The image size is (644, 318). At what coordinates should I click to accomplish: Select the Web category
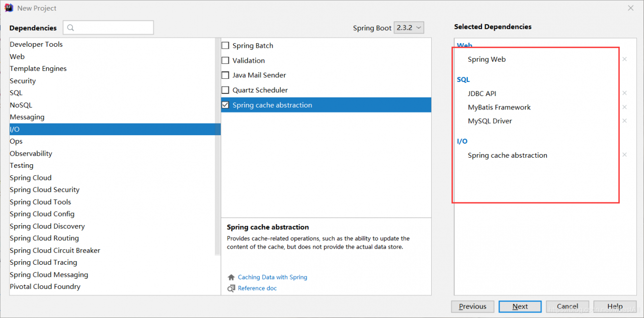click(x=112, y=57)
